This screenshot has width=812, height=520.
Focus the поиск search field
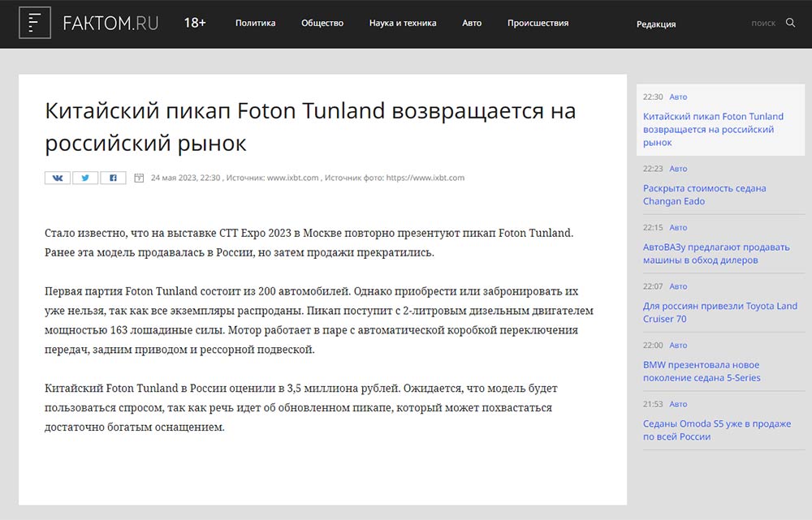tap(762, 23)
